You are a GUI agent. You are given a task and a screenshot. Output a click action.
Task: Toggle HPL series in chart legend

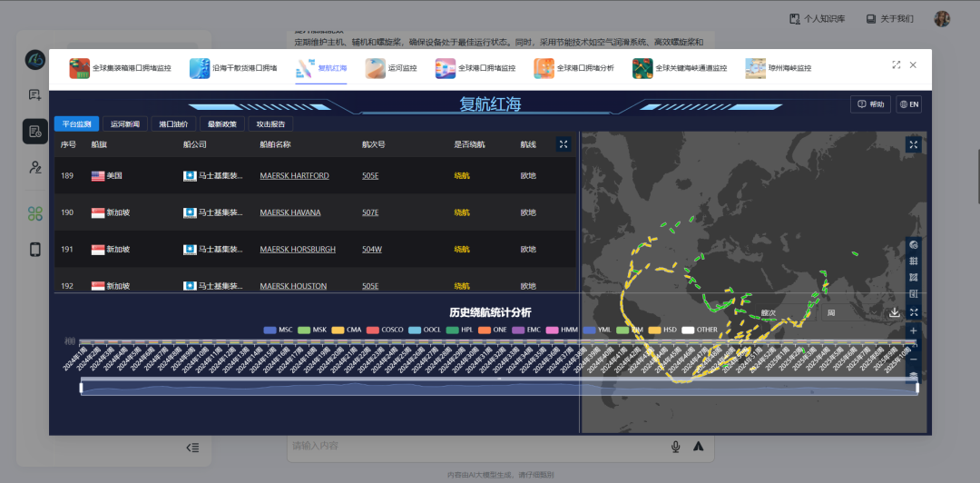(459, 330)
